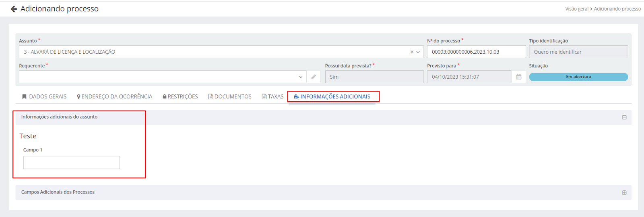
Task: Open the calendar icon for Previsto para
Action: coord(518,77)
